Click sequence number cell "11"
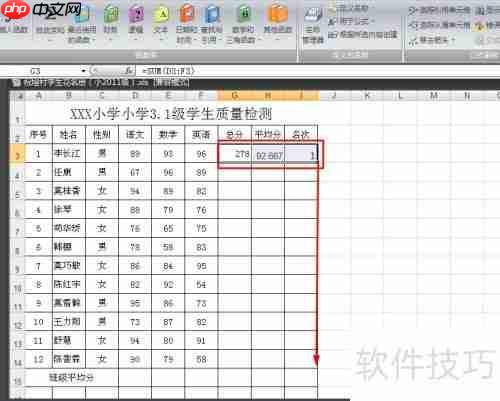Image resolution: width=500 pixels, height=401 pixels. (39, 341)
